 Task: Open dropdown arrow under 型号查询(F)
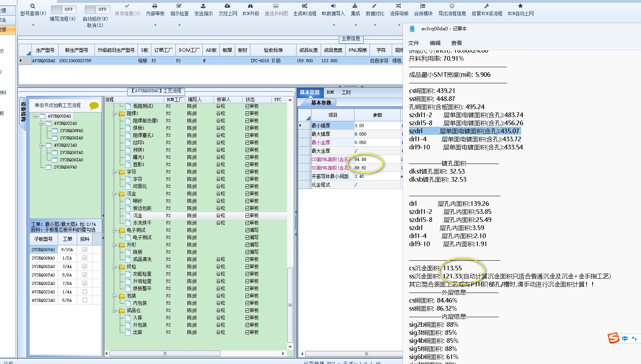click(33, 25)
